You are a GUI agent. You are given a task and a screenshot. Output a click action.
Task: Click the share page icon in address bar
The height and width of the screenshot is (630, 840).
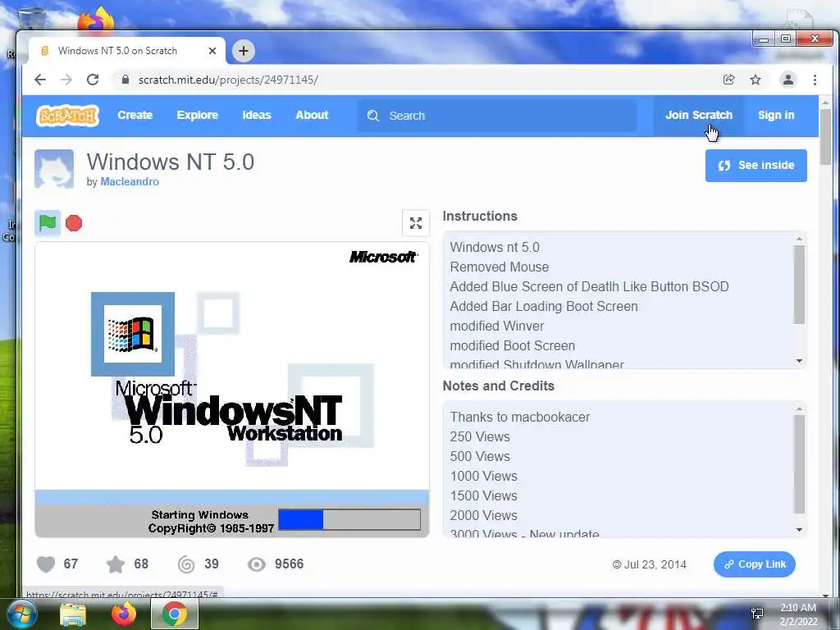tap(728, 80)
